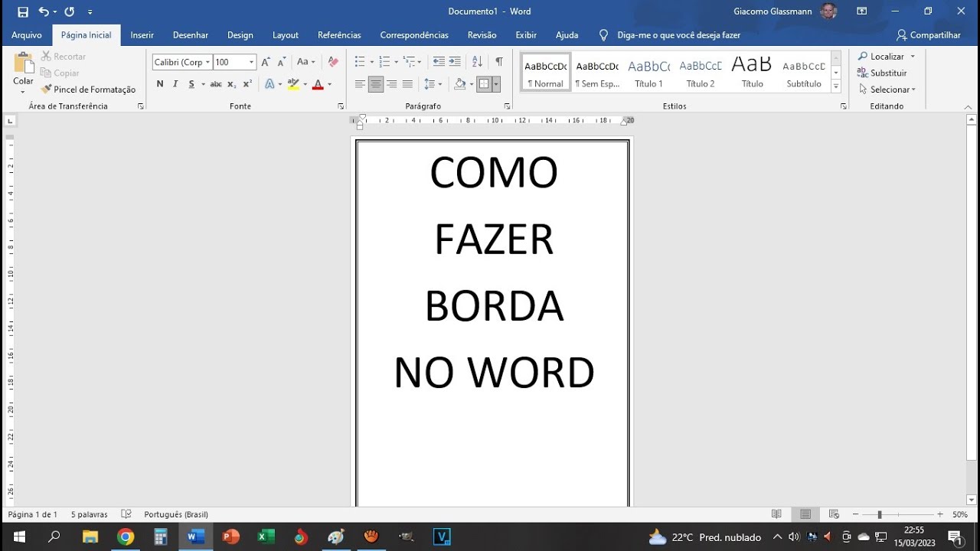Align text to the left

pyautogui.click(x=359, y=84)
